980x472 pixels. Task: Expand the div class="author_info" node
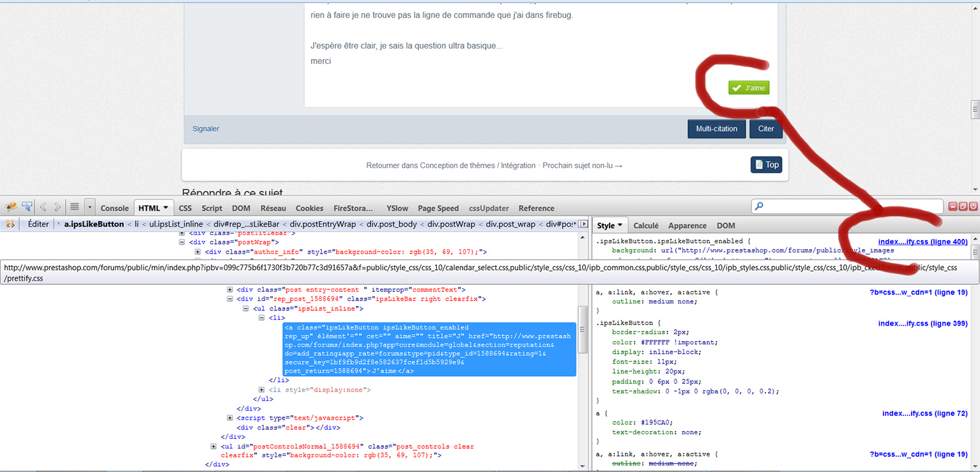[x=199, y=252]
